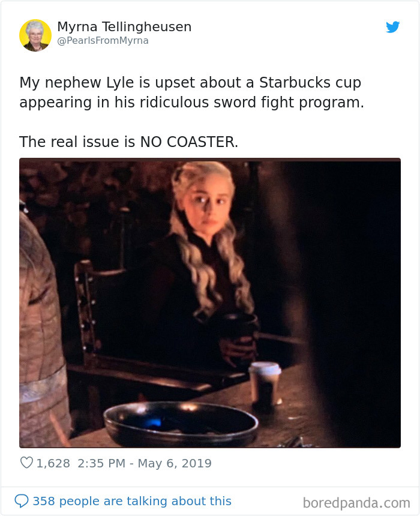Select the tweet paragraph about nephew Lyle

pos(192,92)
